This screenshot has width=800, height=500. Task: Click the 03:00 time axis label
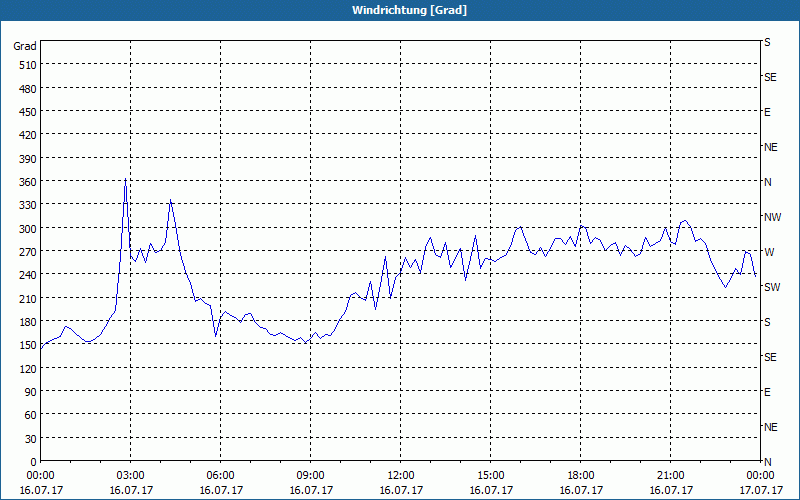coord(131,476)
